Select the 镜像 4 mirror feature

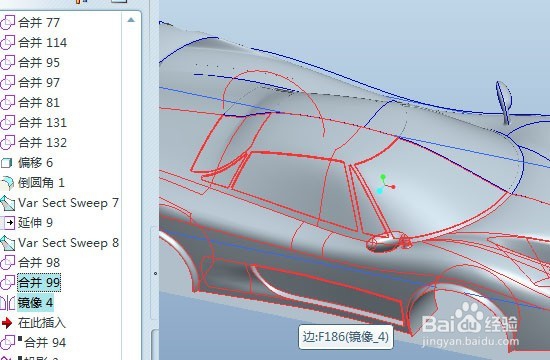35,302
